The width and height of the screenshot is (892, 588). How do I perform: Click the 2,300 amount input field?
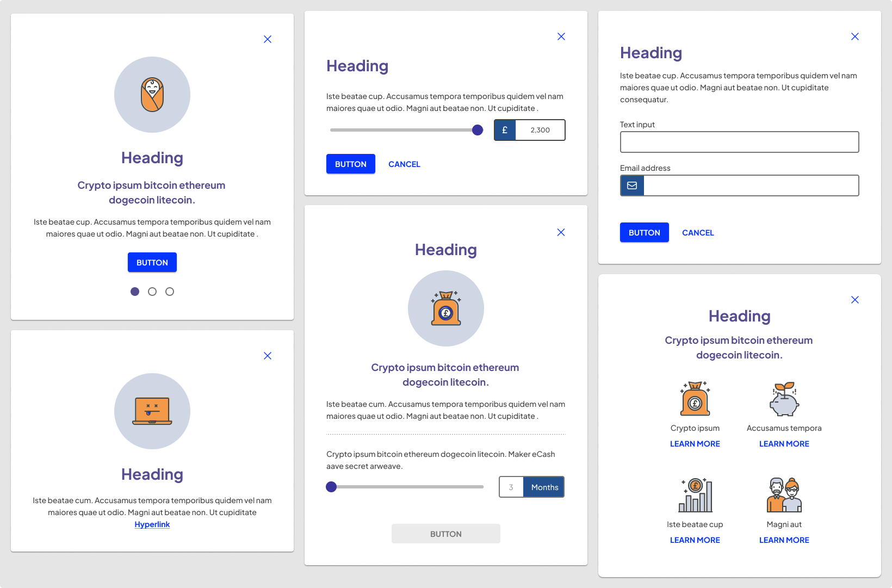click(540, 130)
